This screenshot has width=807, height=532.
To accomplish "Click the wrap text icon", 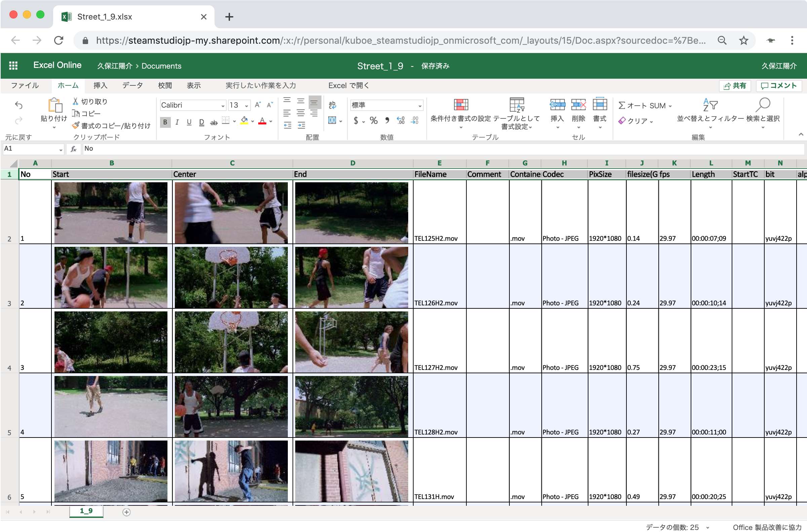I will tap(332, 105).
